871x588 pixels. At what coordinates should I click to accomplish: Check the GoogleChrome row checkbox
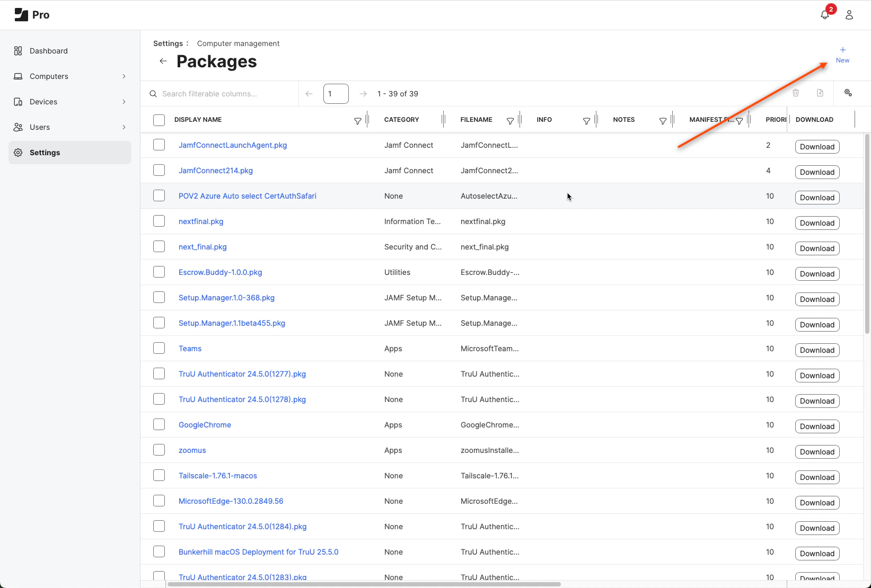[x=159, y=424]
